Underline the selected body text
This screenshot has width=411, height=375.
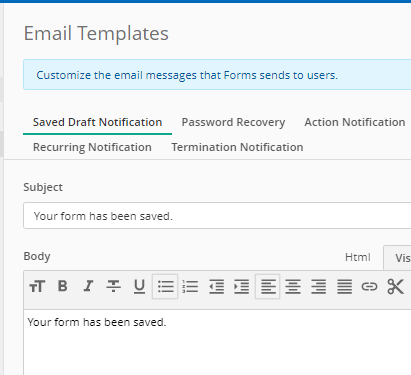click(139, 286)
